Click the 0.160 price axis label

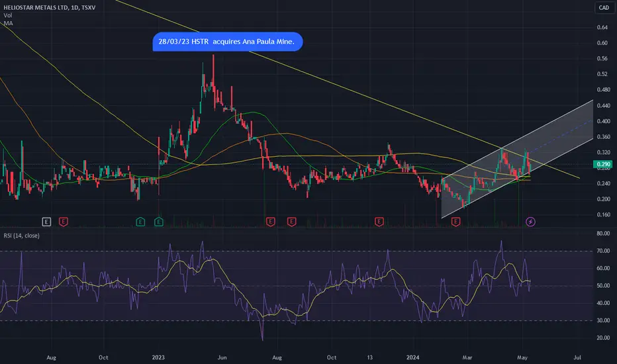click(604, 215)
